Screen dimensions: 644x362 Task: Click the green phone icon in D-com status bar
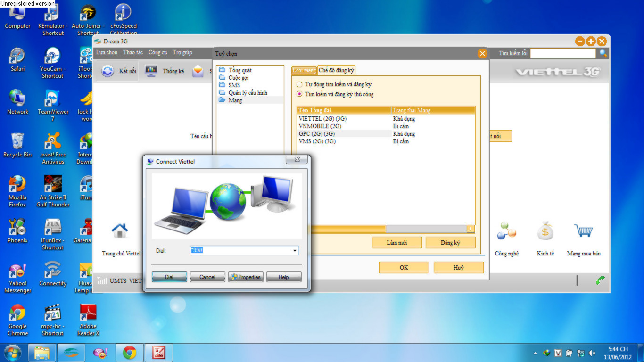coord(600,280)
